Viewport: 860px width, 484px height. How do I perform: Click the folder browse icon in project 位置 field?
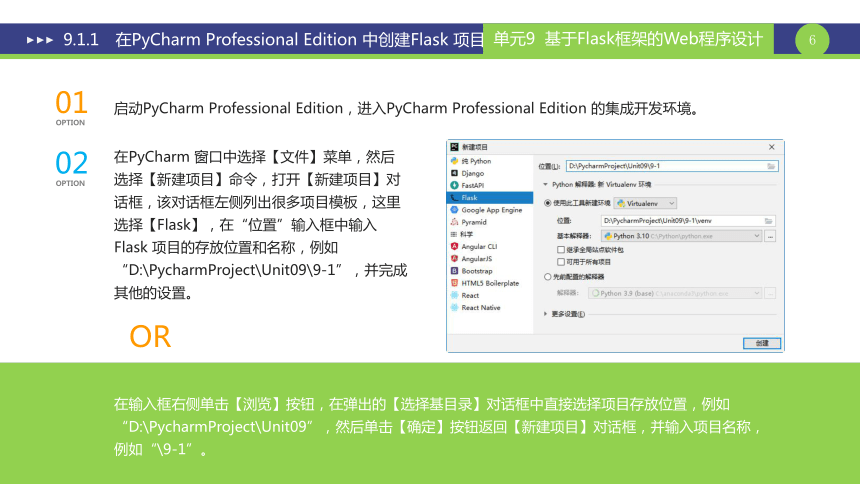click(771, 166)
